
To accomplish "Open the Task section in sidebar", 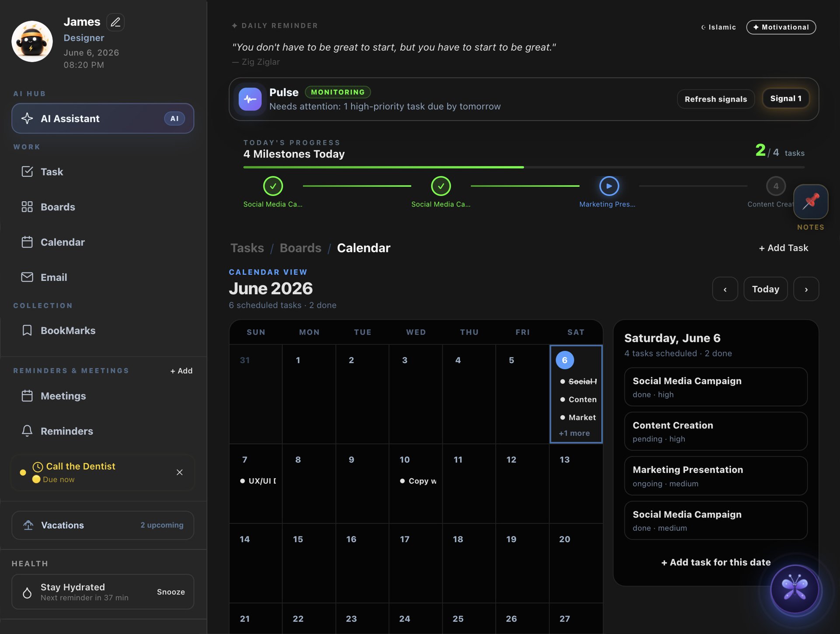I will 103,172.
